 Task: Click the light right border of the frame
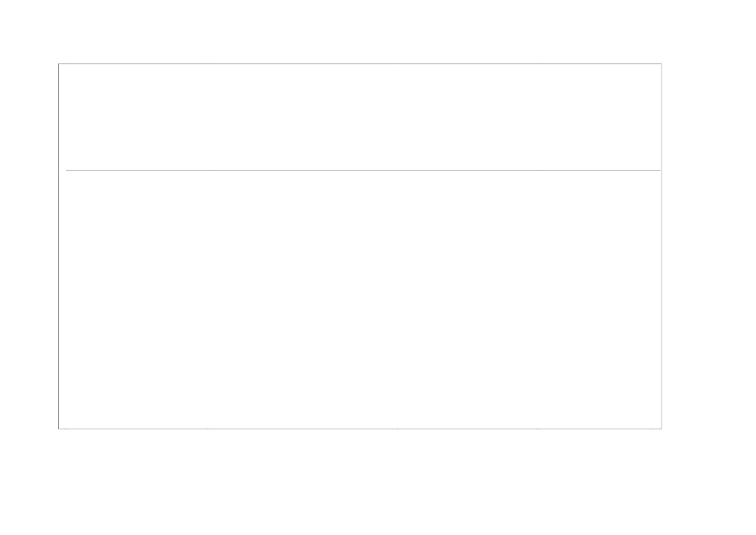pyautogui.click(x=662, y=246)
